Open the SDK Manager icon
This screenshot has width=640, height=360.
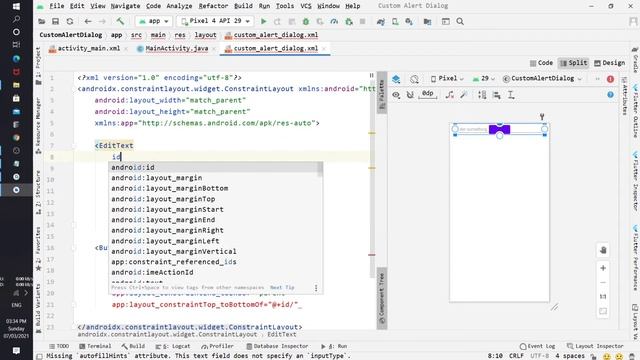tap(409, 21)
